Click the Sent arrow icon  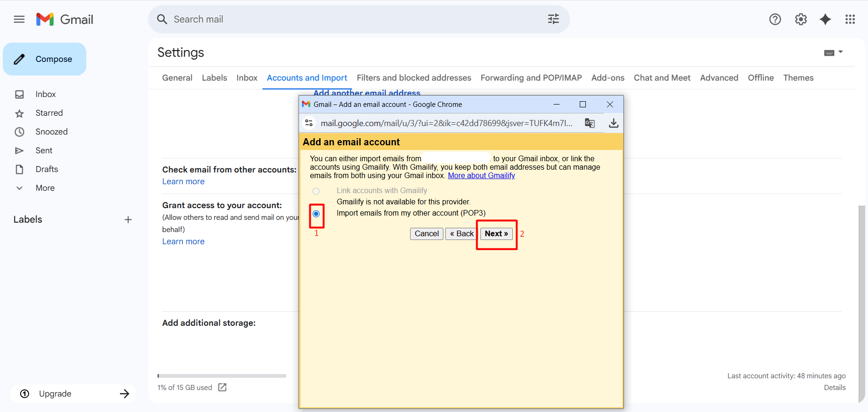tap(19, 150)
